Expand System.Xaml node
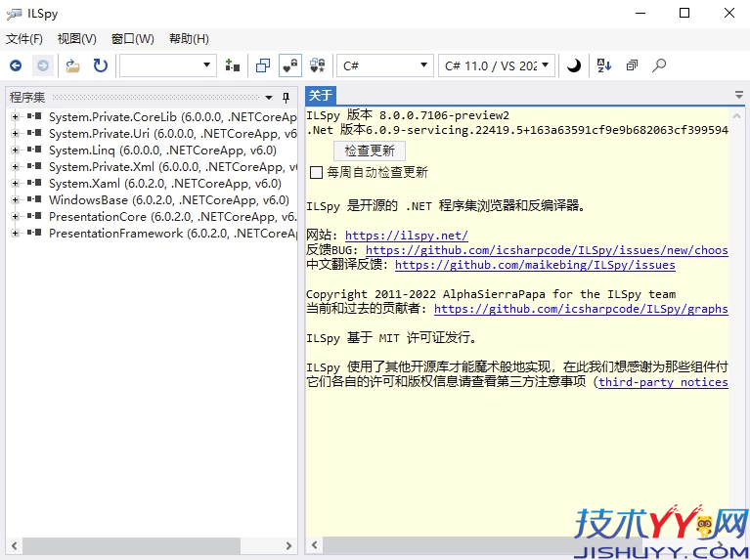Viewport: 750px width, 560px height. (x=16, y=183)
